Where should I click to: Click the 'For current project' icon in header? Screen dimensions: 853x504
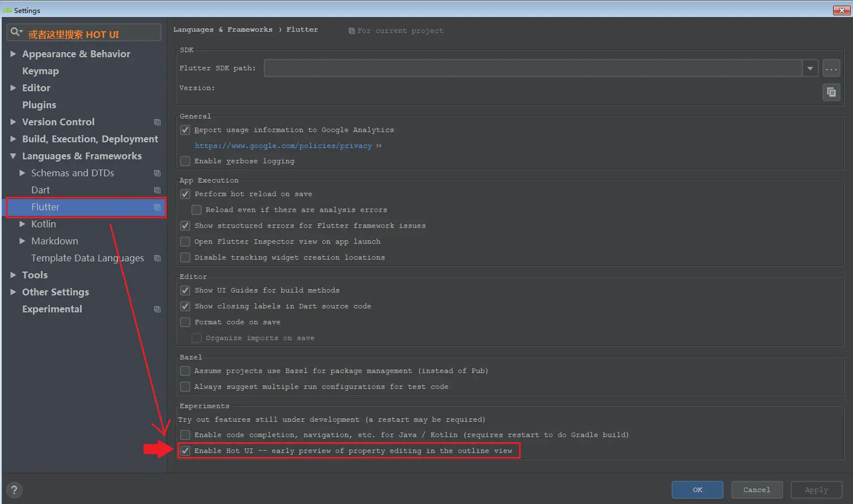coord(352,31)
